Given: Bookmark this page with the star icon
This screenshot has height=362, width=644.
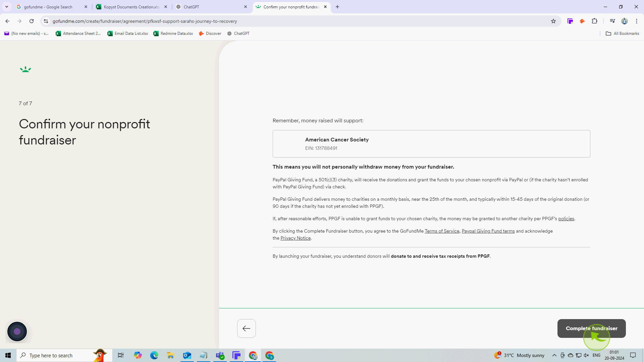Looking at the screenshot, I should pyautogui.click(x=553, y=21).
